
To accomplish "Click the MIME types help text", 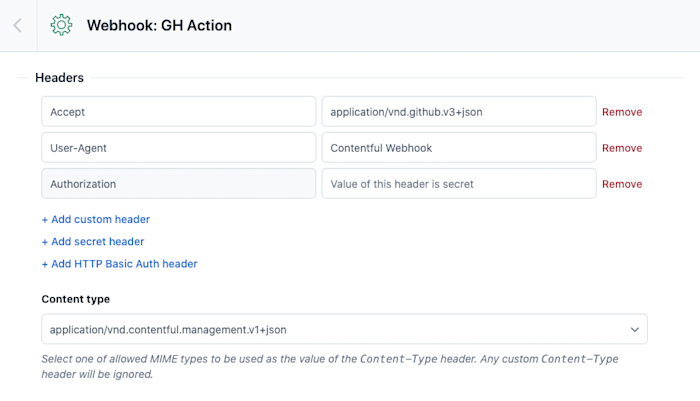I will tap(330, 367).
